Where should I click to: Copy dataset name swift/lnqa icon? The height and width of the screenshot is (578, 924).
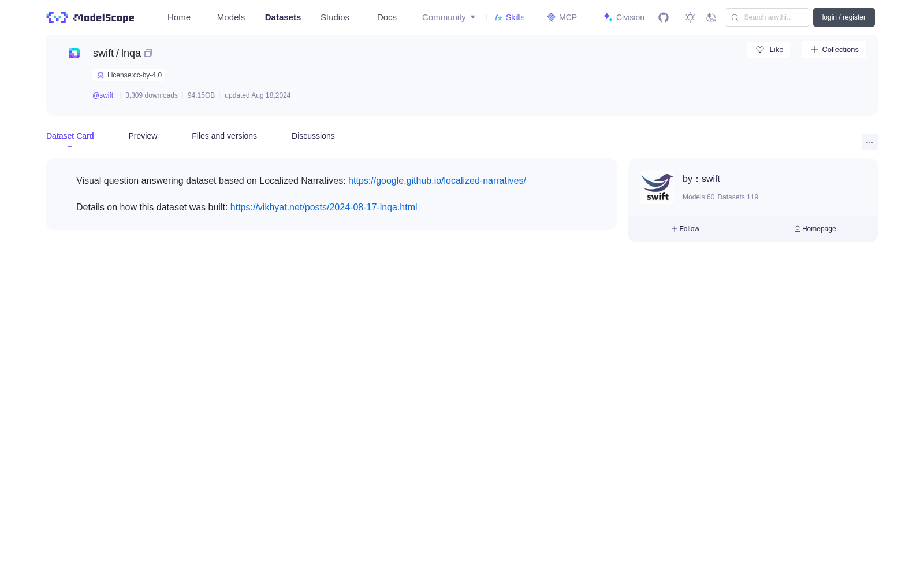148,53
